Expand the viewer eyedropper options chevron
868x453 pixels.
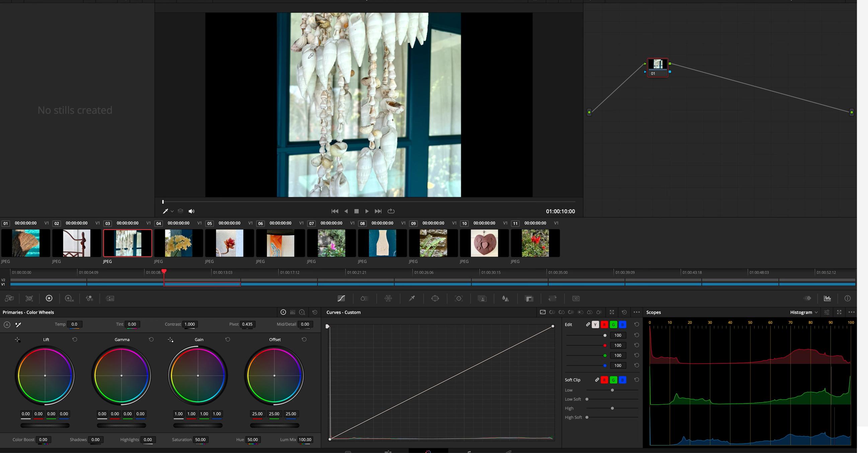pos(172,211)
